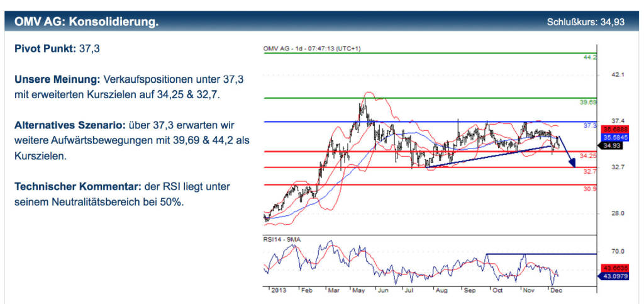
Task: Click the text 'seinem Neutralitätsbereich bei 50%.'
Action: coord(99,202)
